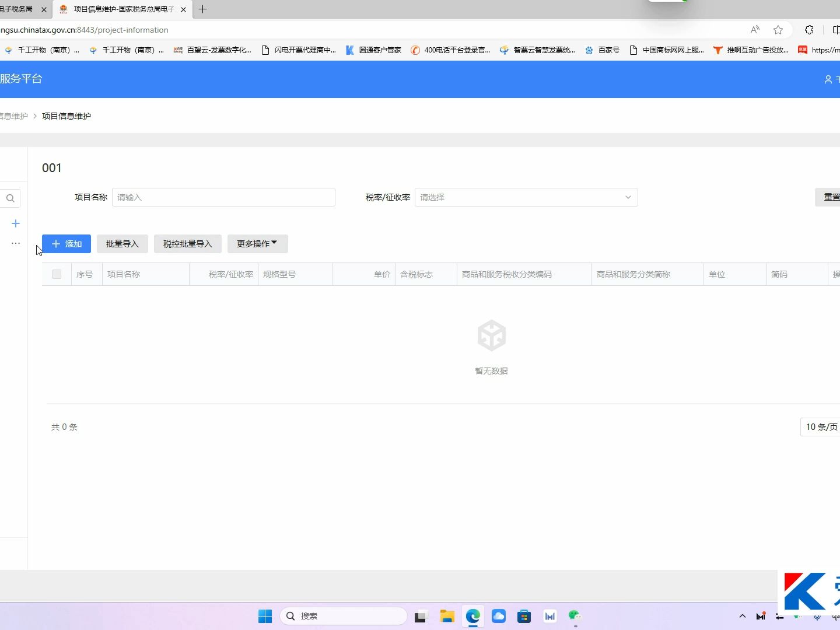Open the 圆通客户管家 bookmark
840x630 pixels.
coord(374,50)
